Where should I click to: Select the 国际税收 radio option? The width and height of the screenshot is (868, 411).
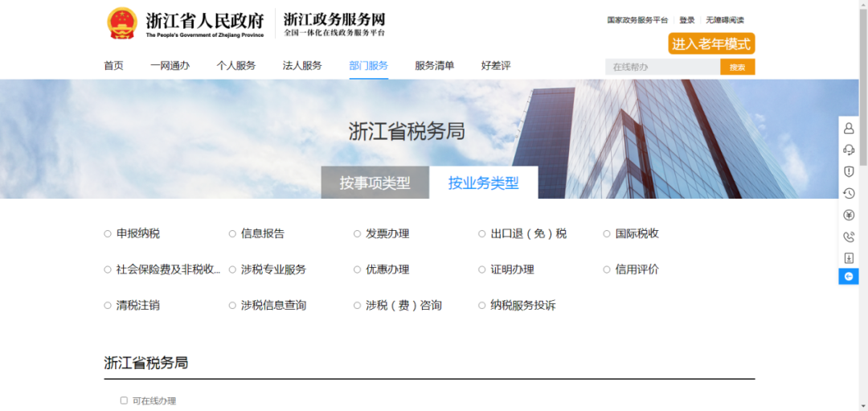point(607,234)
